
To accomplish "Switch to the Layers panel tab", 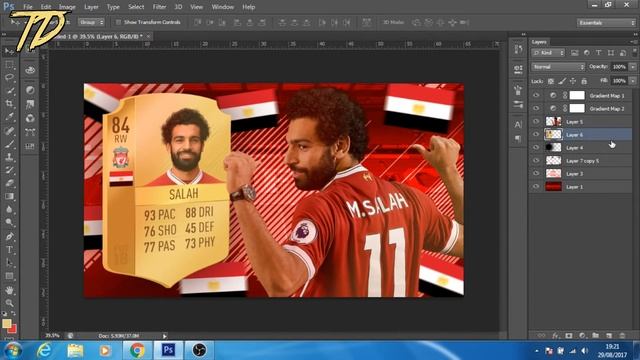I will coord(539,42).
